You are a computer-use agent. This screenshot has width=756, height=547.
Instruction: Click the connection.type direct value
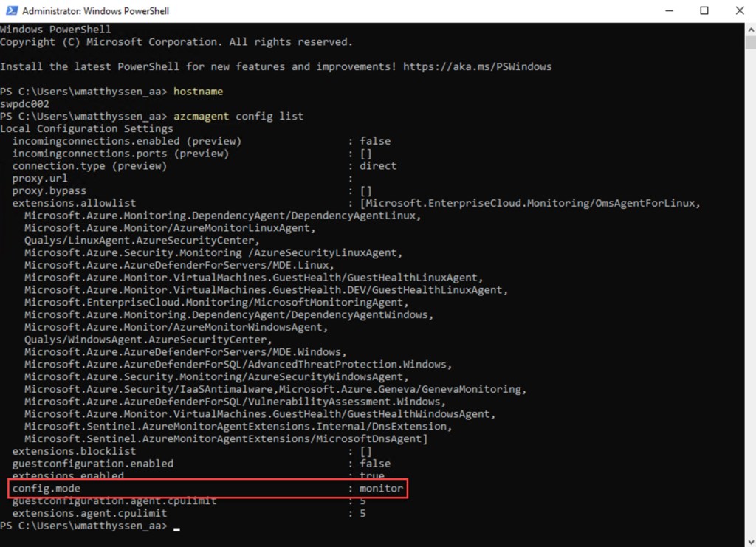tap(378, 166)
